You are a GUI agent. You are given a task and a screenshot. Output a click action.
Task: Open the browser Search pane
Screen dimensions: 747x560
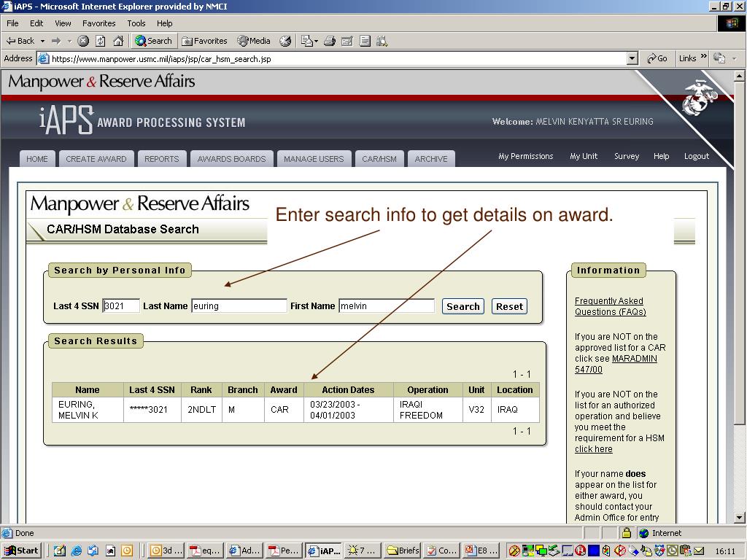click(153, 41)
